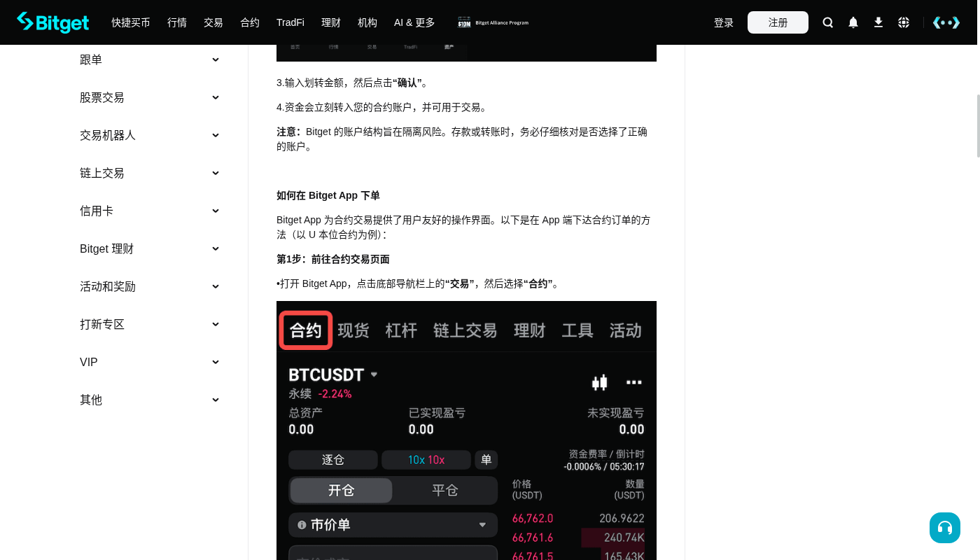Expand the 其他 sidebar section
Image resolution: width=980 pixels, height=560 pixels.
click(150, 400)
